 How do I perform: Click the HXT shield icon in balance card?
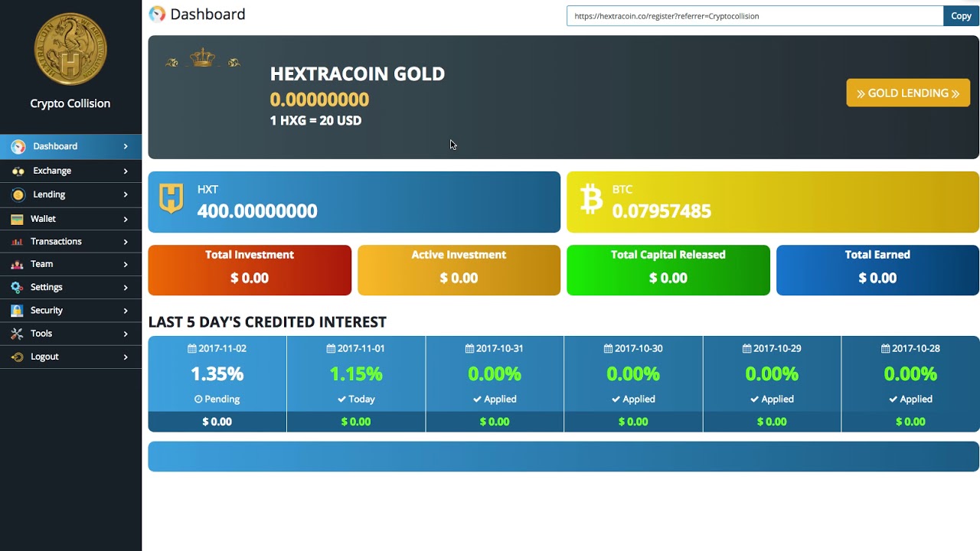[x=171, y=197]
